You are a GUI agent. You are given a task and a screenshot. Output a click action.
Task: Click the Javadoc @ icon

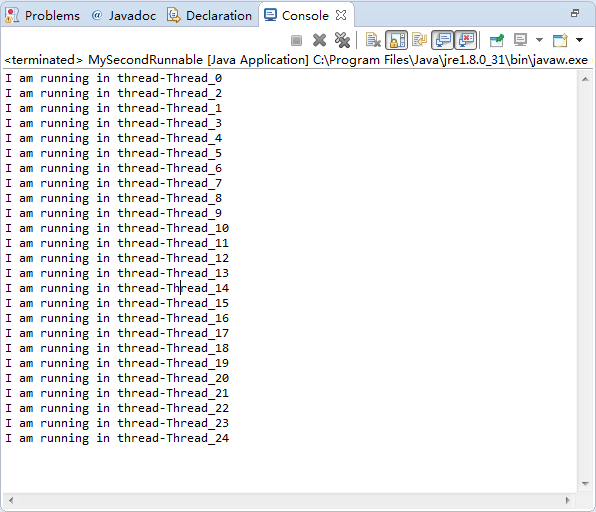[97, 15]
